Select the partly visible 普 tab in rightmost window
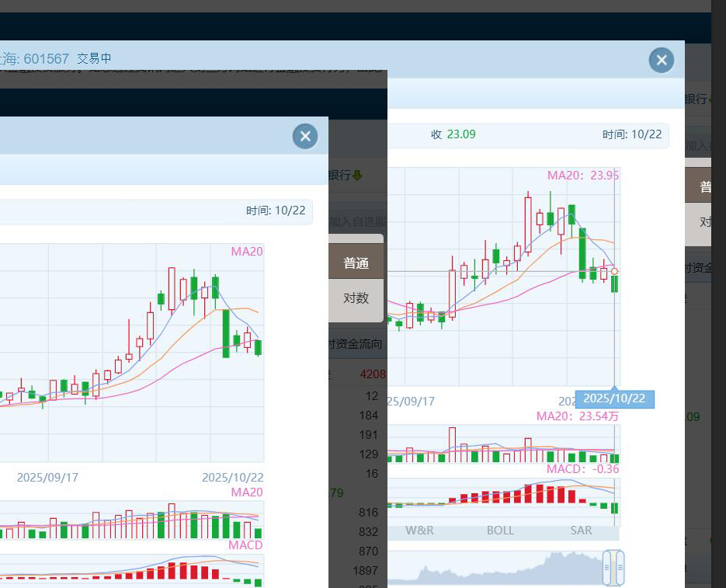Viewport: 726px width, 588px height. (698, 186)
